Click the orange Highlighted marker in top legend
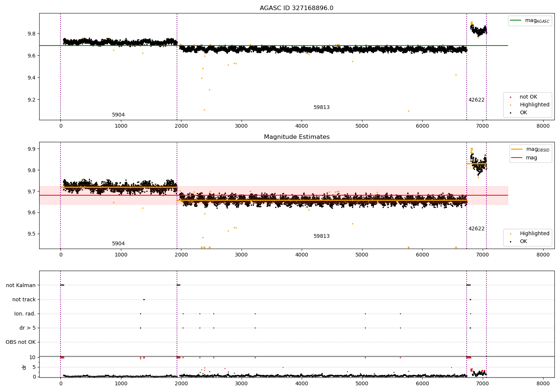560x392 pixels. tap(510, 105)
